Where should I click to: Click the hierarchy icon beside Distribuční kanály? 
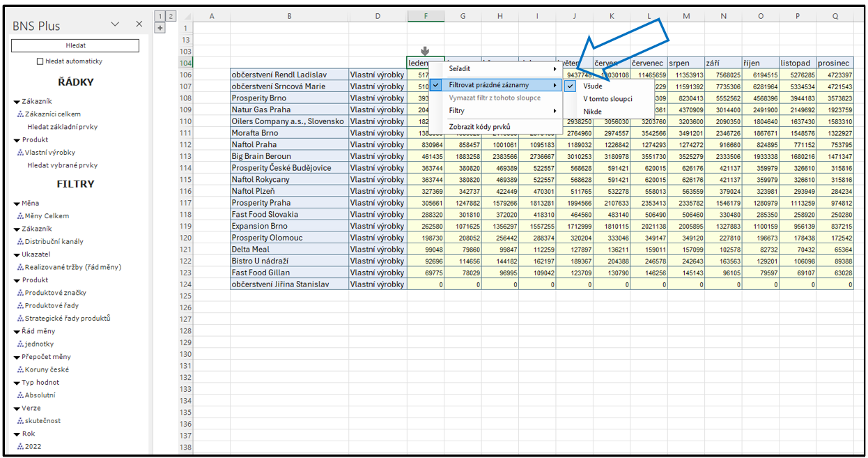[x=21, y=242]
